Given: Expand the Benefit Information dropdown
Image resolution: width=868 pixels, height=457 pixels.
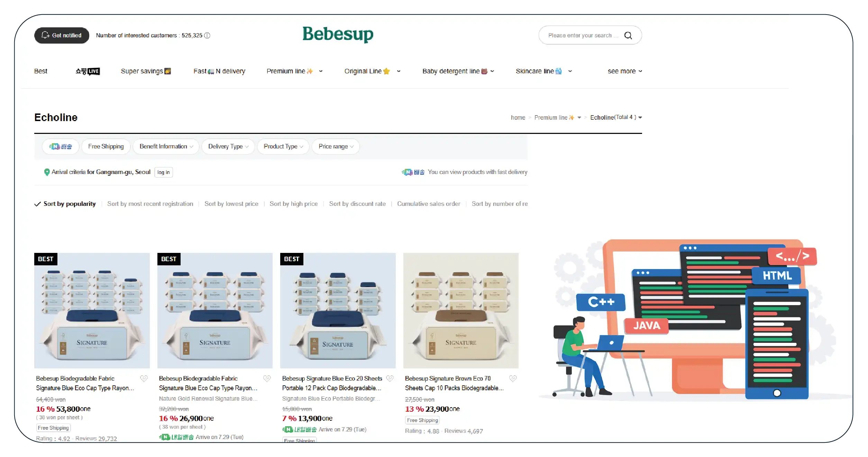Looking at the screenshot, I should [166, 147].
